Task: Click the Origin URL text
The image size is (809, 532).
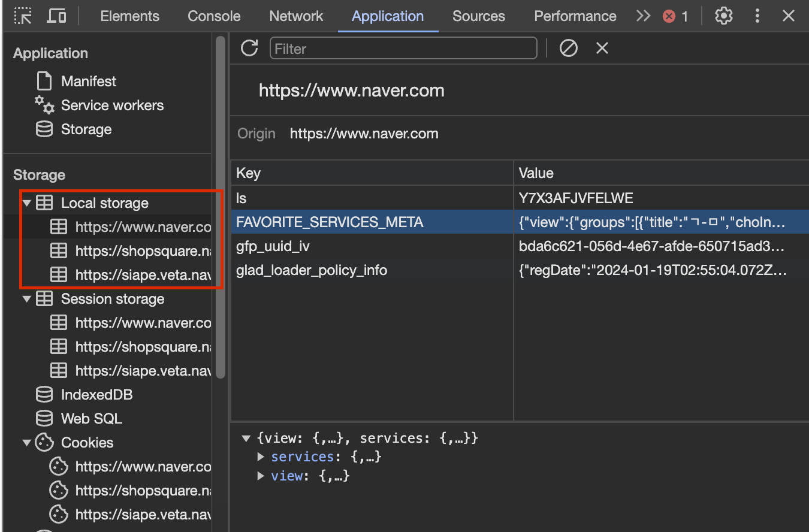Action: click(x=364, y=134)
